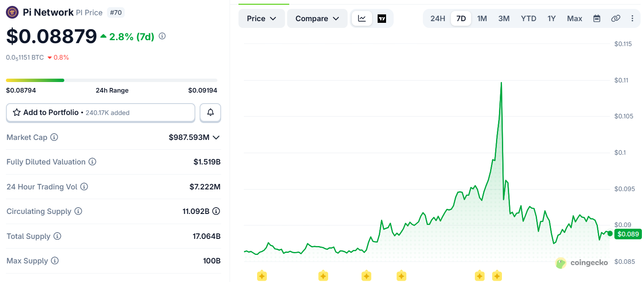Click second news marker under chart
The image size is (644, 282).
pos(323,276)
